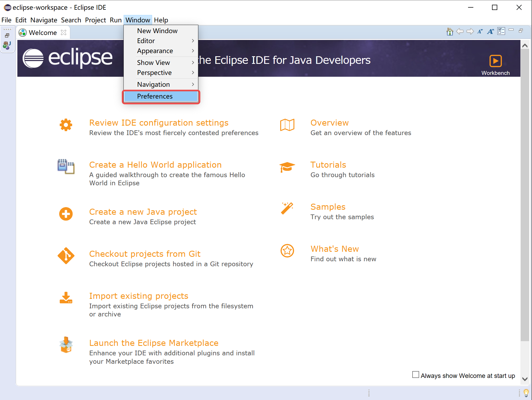The image size is (532, 400).
Task: Minimize the Welcome view
Action: coord(511,30)
